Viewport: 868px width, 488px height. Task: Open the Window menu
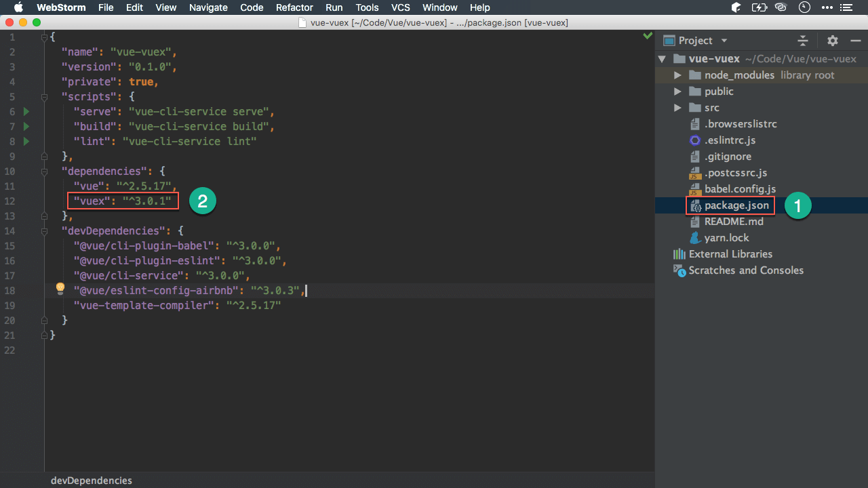[x=440, y=7]
